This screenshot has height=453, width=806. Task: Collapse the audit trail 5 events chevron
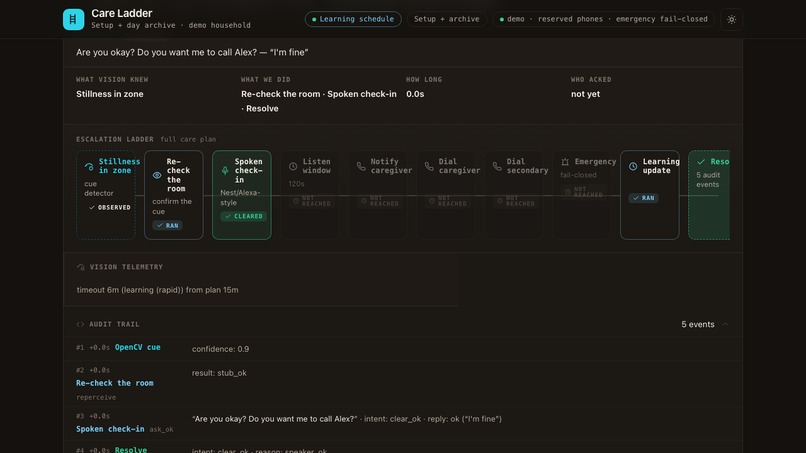(725, 324)
